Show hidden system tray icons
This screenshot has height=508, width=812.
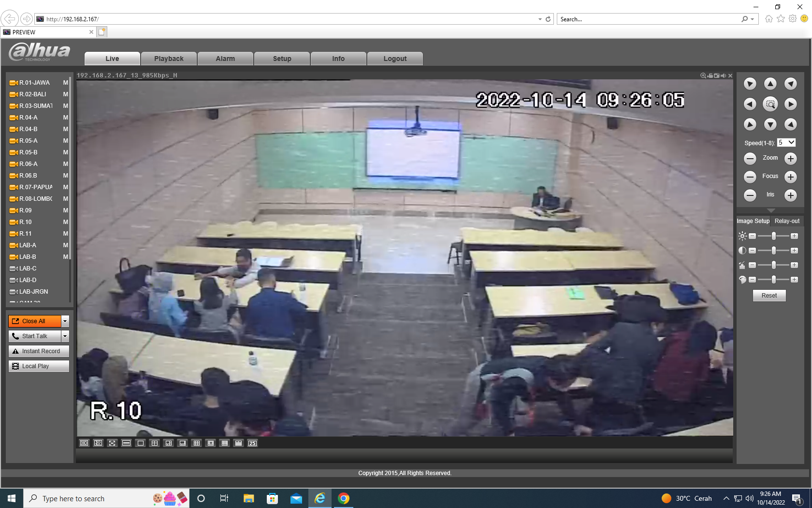click(x=726, y=498)
